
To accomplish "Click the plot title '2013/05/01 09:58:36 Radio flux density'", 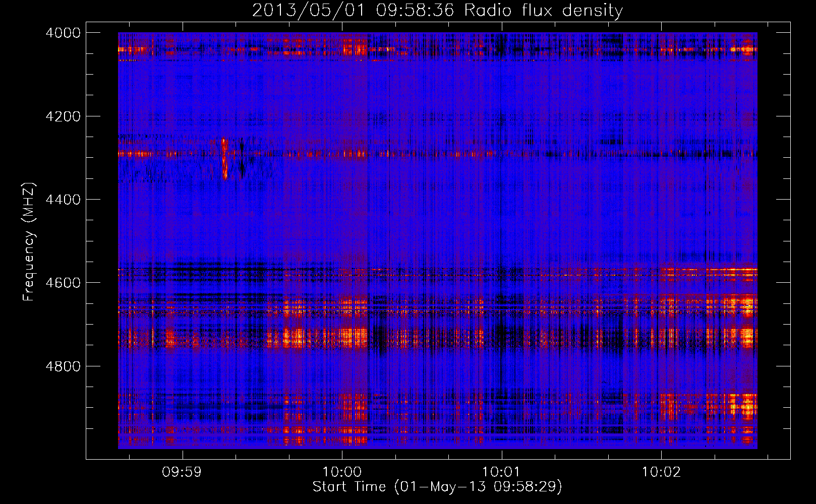I will tap(437, 10).
